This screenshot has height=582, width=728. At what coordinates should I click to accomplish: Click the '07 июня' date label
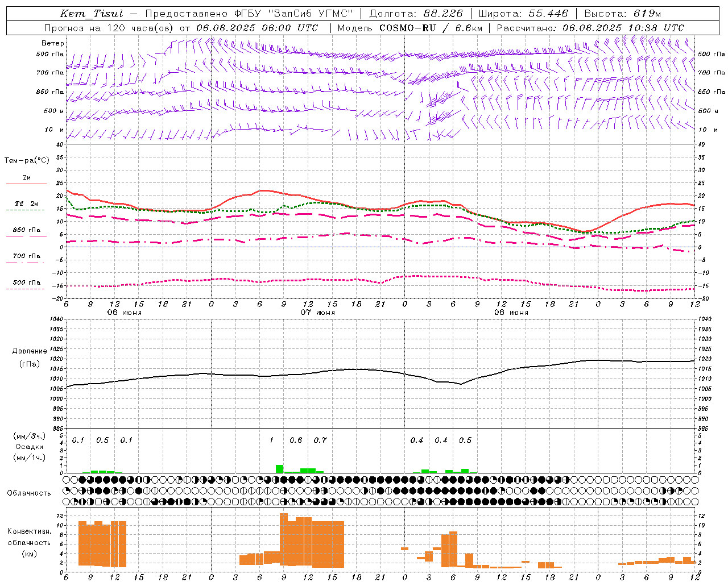coord(318,312)
